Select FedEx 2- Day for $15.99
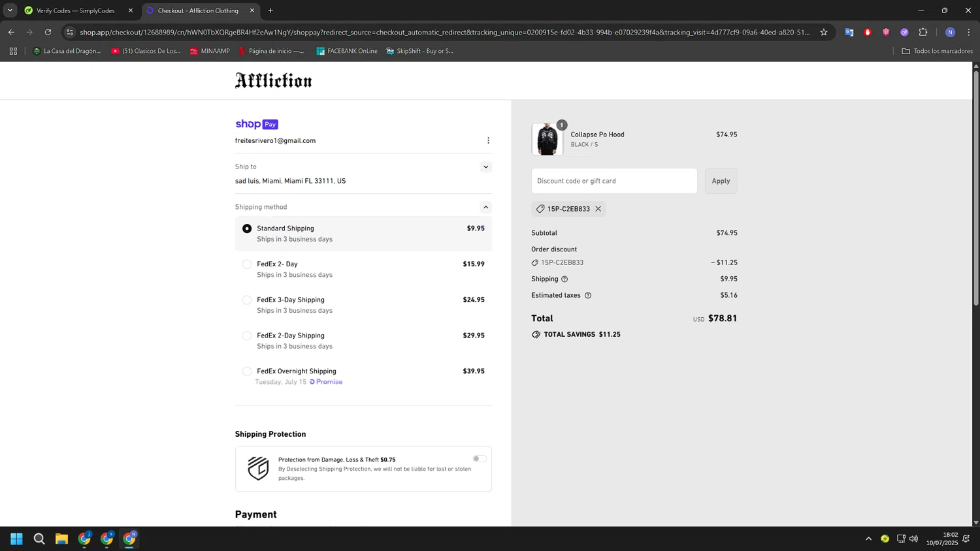The width and height of the screenshot is (980, 551). click(363, 269)
